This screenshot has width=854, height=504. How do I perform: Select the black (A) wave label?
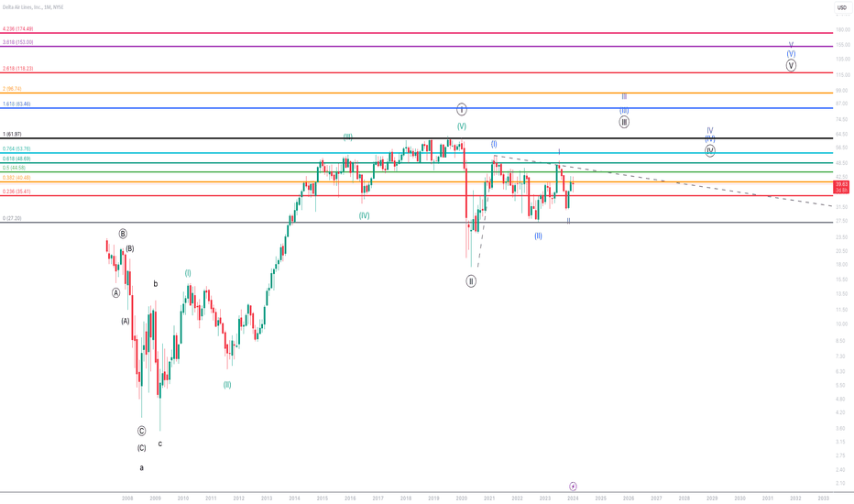[126, 321]
